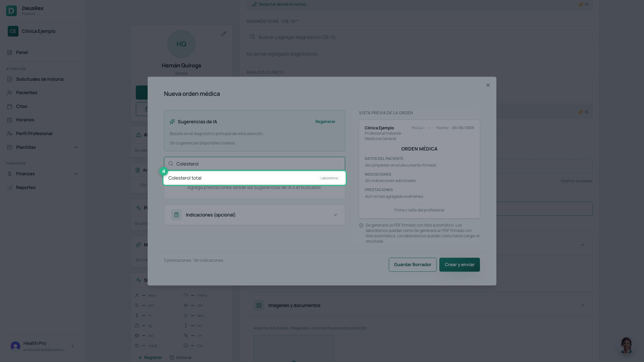The width and height of the screenshot is (644, 362).
Task: Expand Indicaciones (opcional) section chevron
Action: point(335,215)
